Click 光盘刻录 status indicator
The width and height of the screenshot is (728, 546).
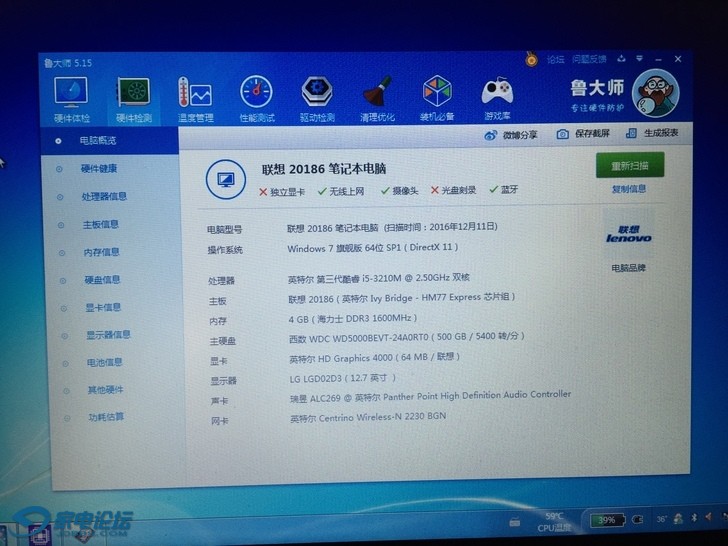click(x=454, y=190)
